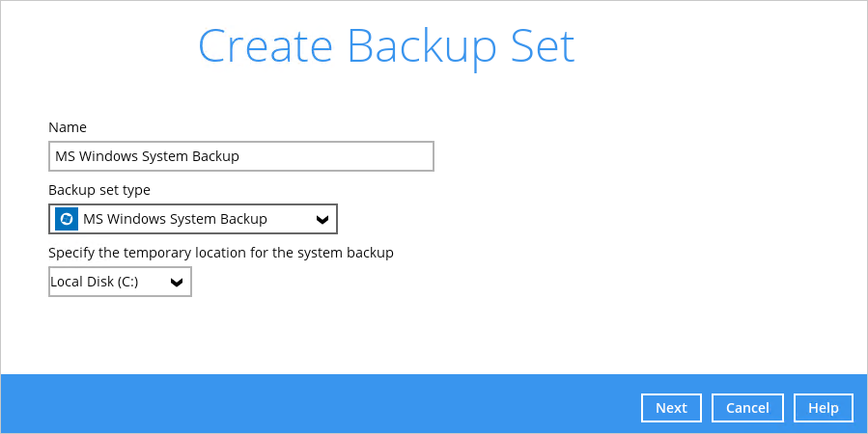Image resolution: width=868 pixels, height=434 pixels.
Task: Click the "Specify the temporary location" label
Action: click(221, 253)
